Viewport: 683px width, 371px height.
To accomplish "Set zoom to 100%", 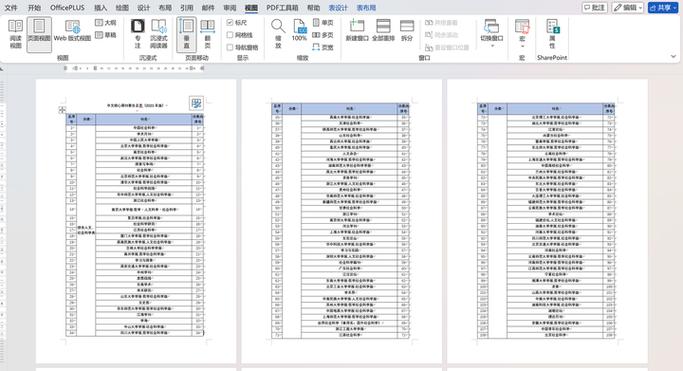I will tap(299, 30).
